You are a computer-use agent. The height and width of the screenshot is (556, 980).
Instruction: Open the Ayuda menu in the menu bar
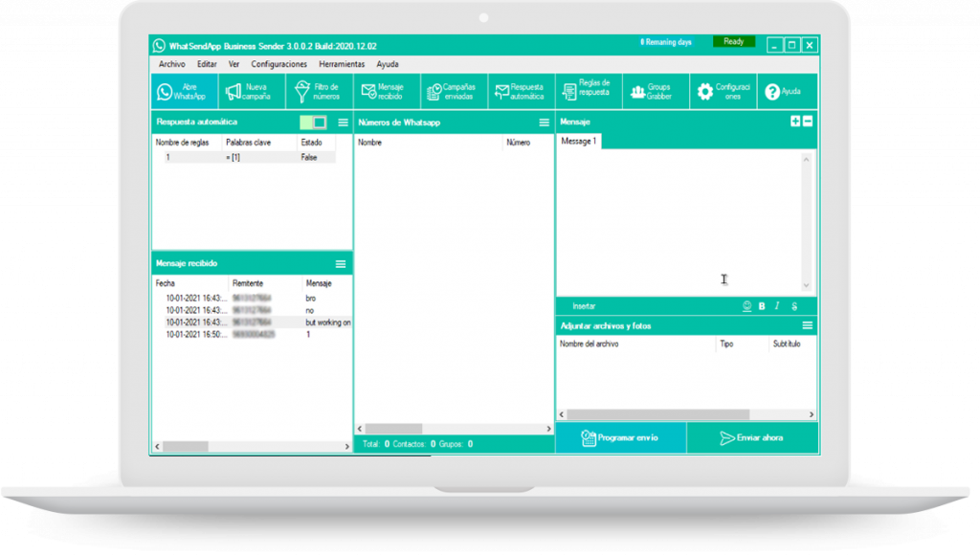pos(388,64)
